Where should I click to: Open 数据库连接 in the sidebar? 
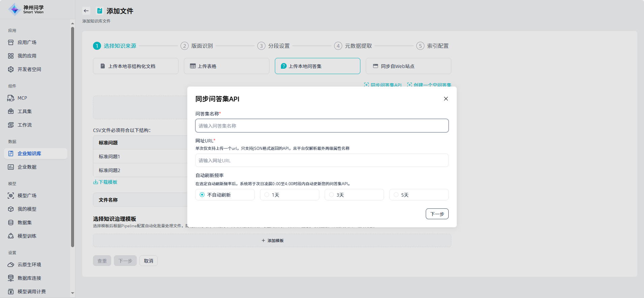(29, 278)
